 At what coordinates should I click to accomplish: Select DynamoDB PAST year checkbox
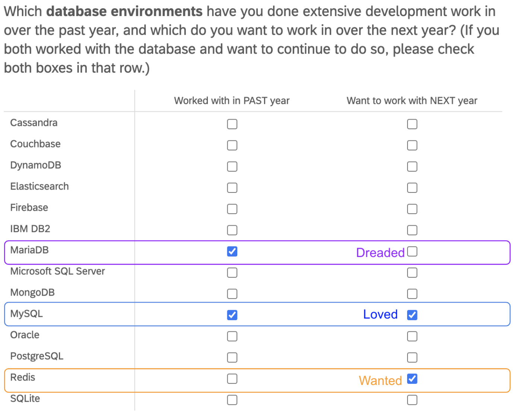click(x=232, y=166)
